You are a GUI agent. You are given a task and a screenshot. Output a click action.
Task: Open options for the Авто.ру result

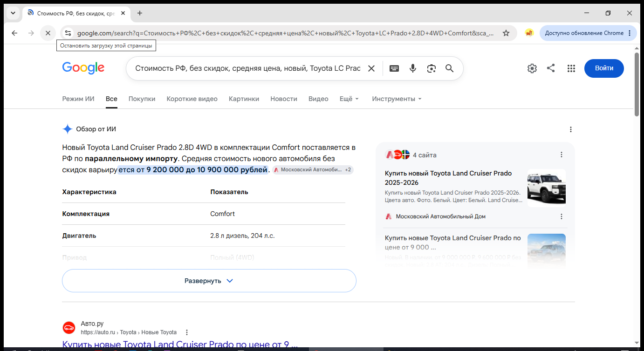point(187,332)
